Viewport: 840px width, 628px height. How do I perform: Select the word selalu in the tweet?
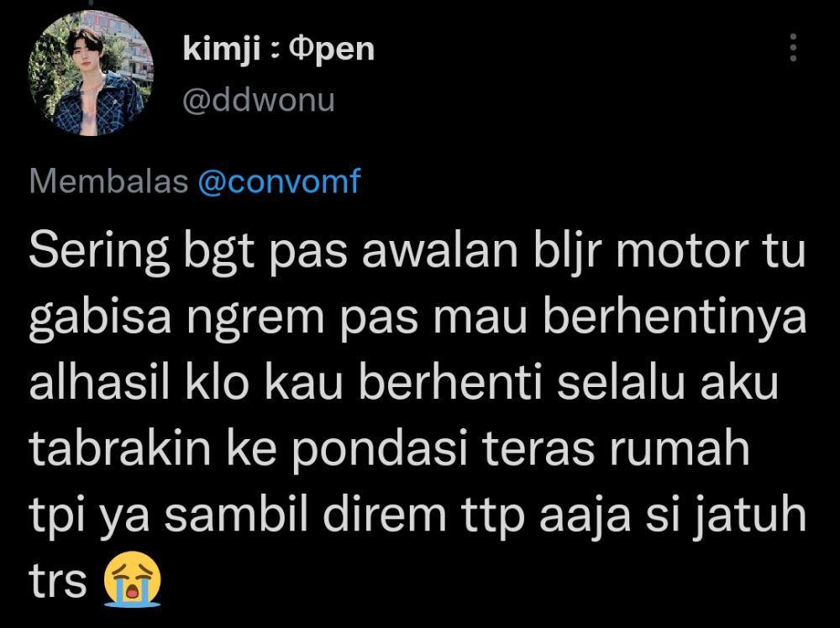point(622,383)
